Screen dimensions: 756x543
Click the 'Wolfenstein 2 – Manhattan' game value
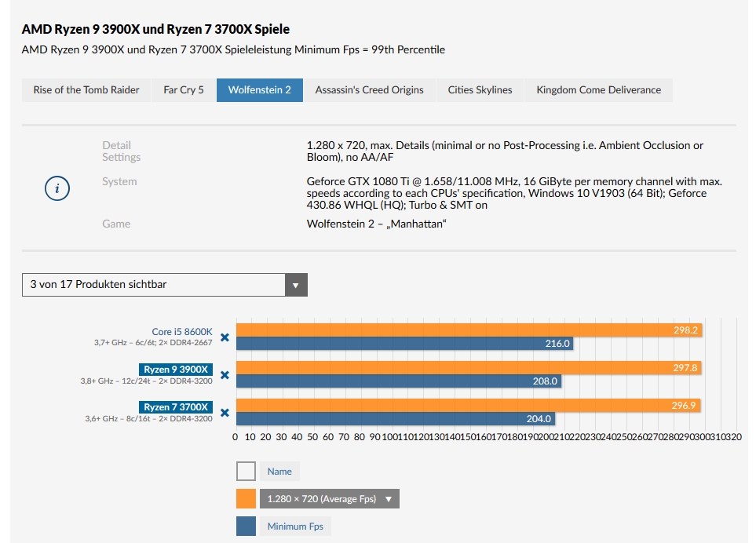[x=377, y=224]
